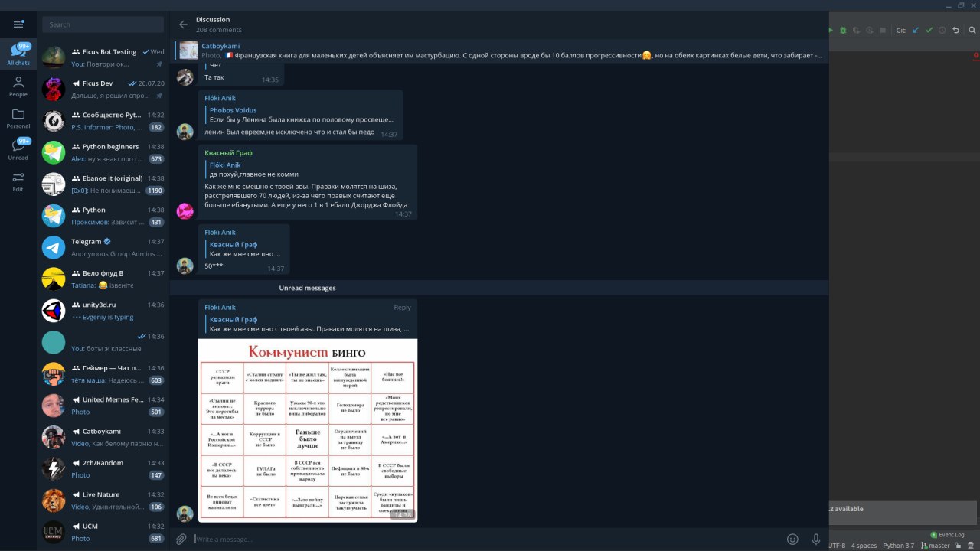
Task: Click the 4 spaces indent setting
Action: click(x=864, y=546)
